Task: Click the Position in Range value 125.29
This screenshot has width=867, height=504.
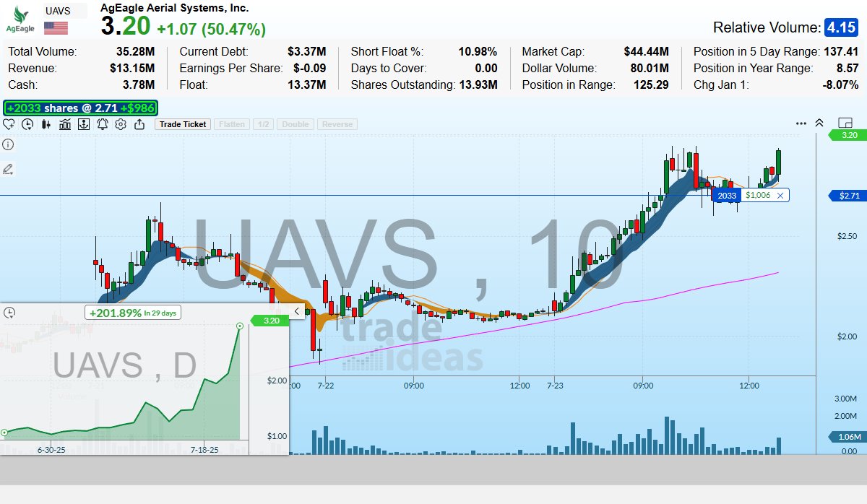Action: 651,84
